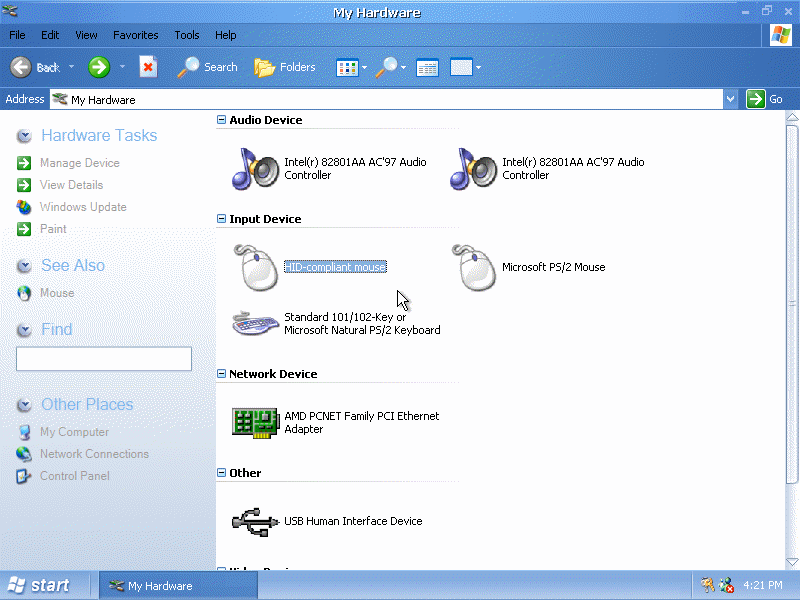800x600 pixels.
Task: Collapse the Network Device group
Action: tap(221, 373)
